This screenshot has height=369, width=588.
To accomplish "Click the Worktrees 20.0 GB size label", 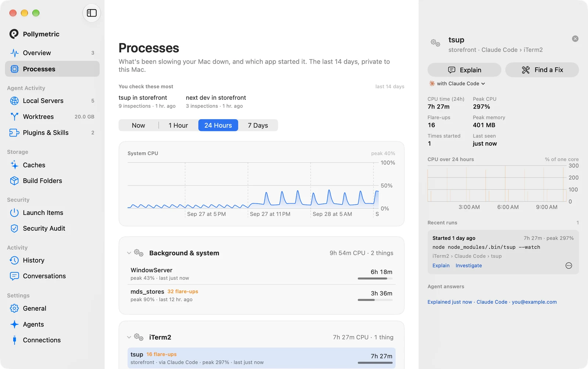I will click(x=85, y=117).
